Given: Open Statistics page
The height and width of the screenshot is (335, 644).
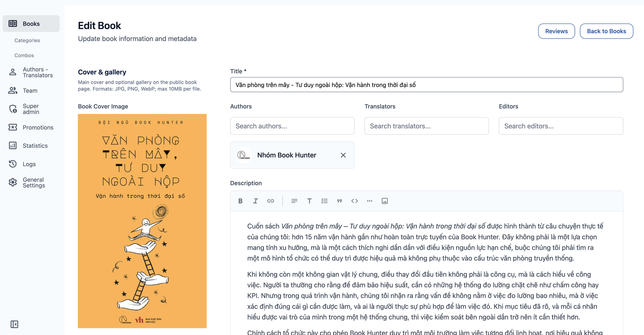Looking at the screenshot, I should (35, 145).
